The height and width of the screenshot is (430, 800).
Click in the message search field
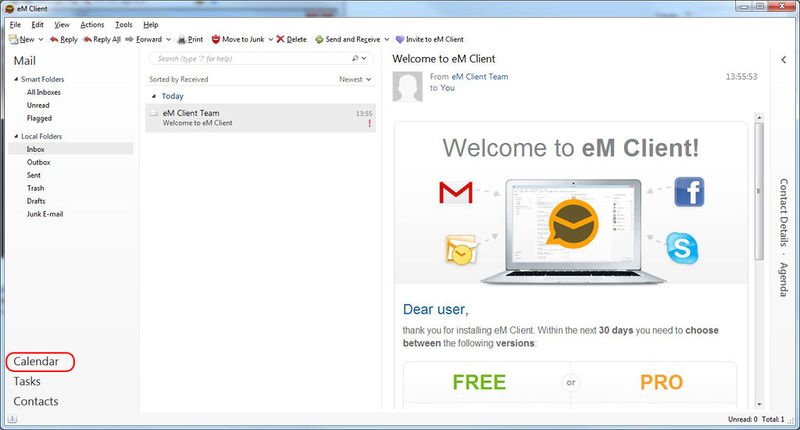pos(250,59)
